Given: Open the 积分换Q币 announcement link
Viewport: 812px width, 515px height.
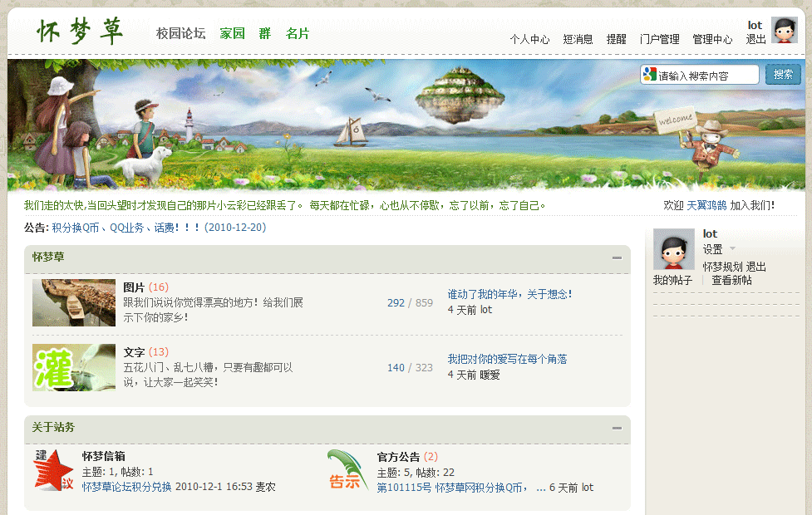Looking at the screenshot, I should click(x=159, y=228).
